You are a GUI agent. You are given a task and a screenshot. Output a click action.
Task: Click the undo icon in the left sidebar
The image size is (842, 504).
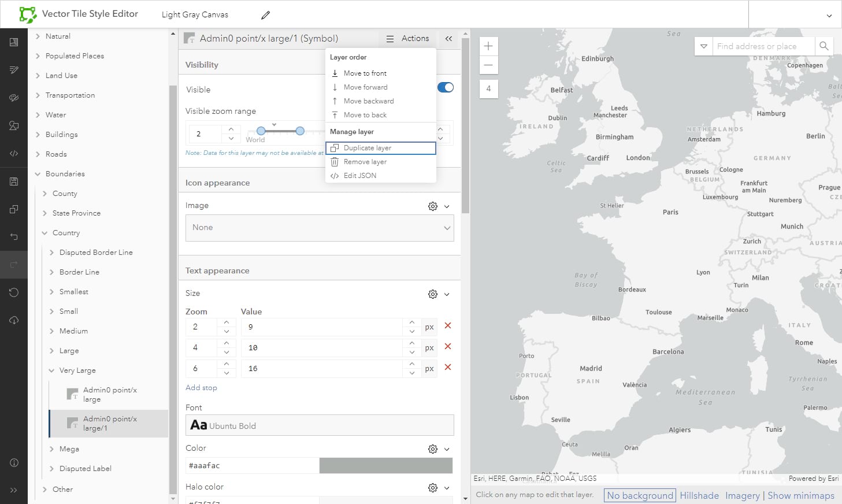14,236
